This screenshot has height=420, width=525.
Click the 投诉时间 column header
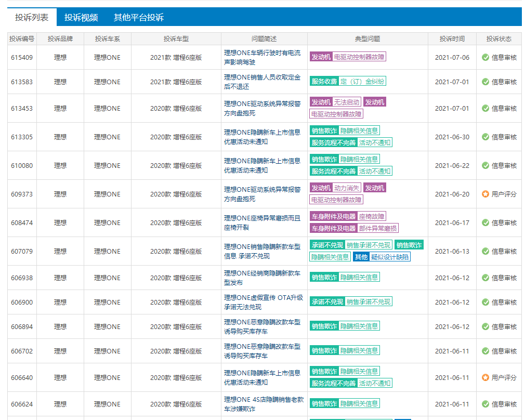(452, 39)
